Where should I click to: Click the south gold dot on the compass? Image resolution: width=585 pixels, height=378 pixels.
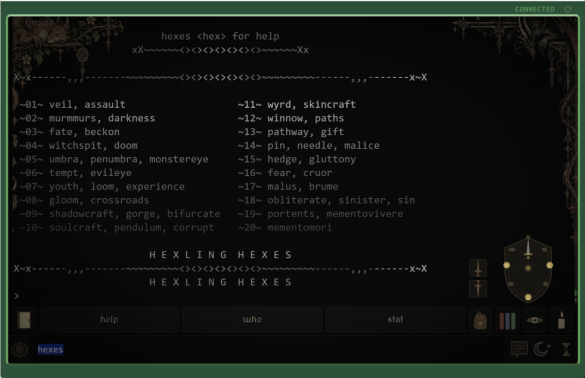pyautogui.click(x=528, y=297)
